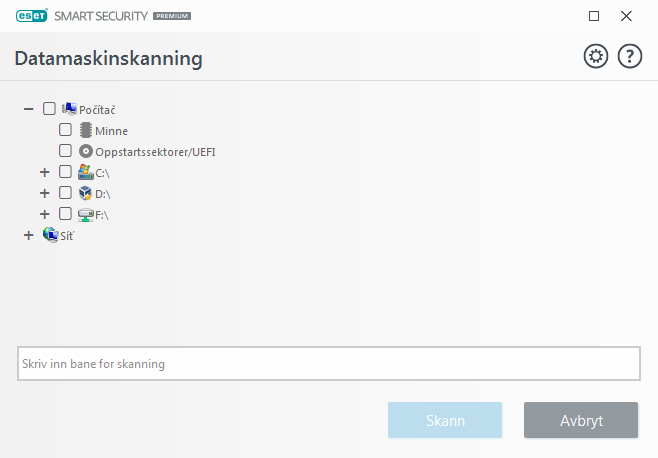
Task: Click the C:\ drive icon
Action: (85, 172)
